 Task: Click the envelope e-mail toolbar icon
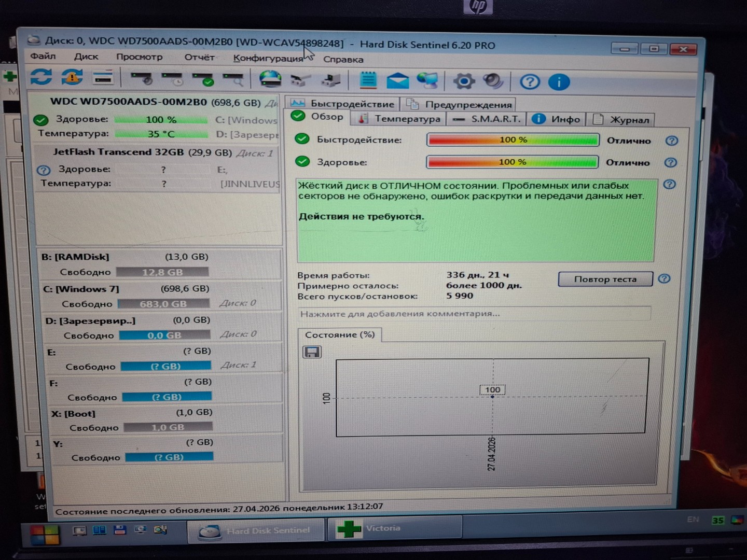397,81
